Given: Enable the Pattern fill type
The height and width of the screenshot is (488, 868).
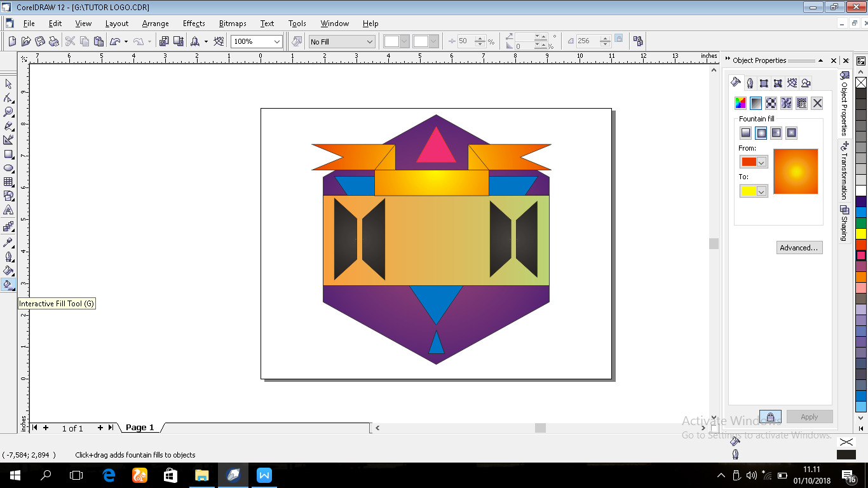Looking at the screenshot, I should (x=771, y=103).
